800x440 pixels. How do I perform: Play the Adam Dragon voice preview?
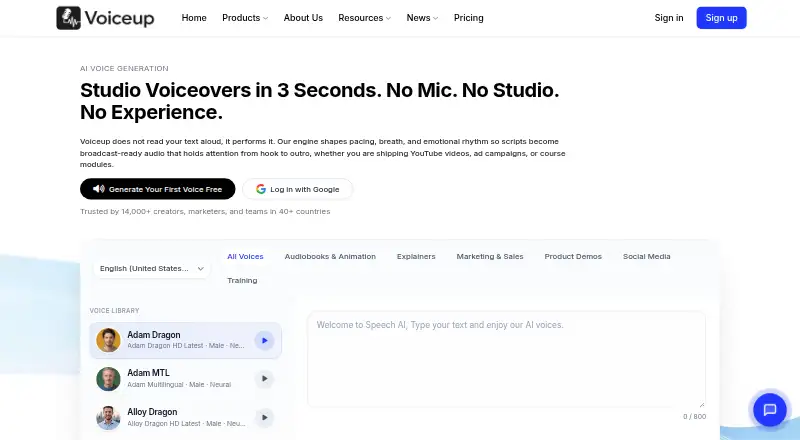click(x=264, y=340)
